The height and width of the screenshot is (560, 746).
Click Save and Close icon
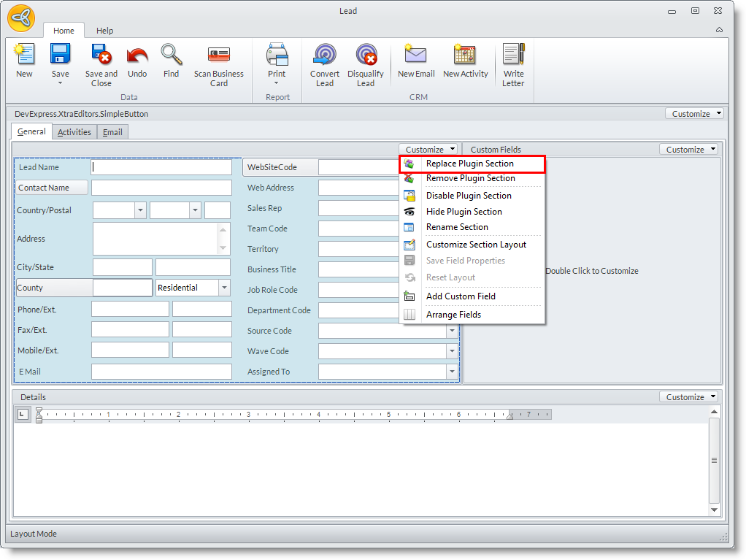[101, 55]
